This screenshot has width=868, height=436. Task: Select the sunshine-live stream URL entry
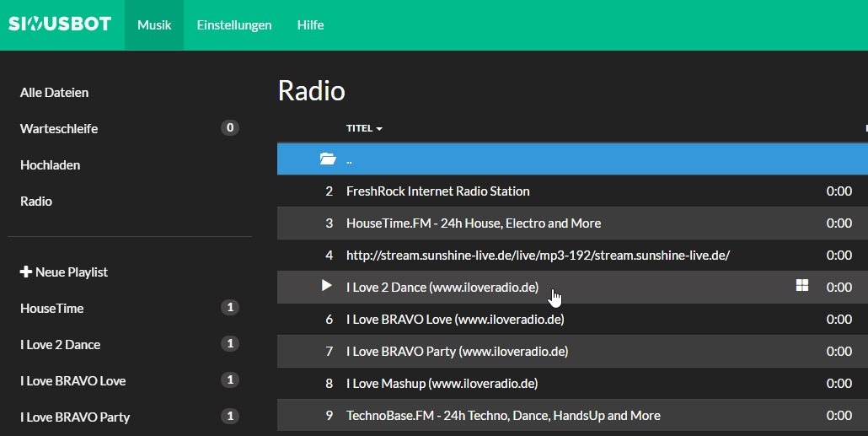[x=538, y=256]
